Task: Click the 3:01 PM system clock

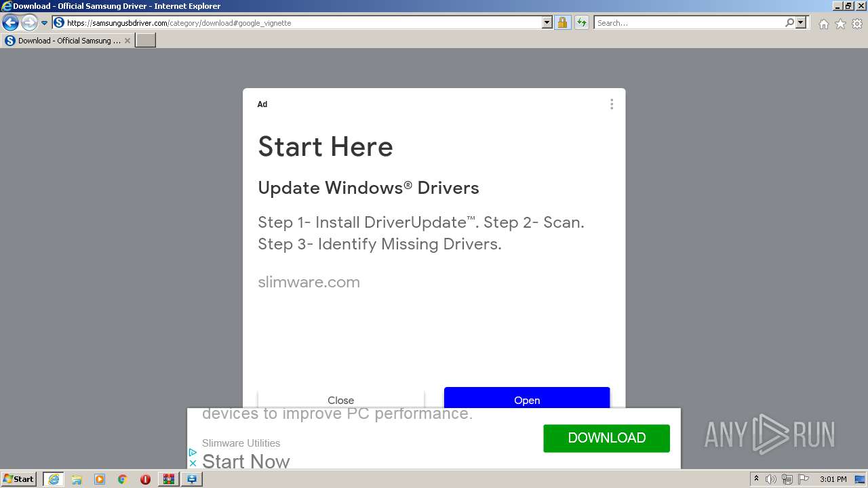Action: click(833, 479)
